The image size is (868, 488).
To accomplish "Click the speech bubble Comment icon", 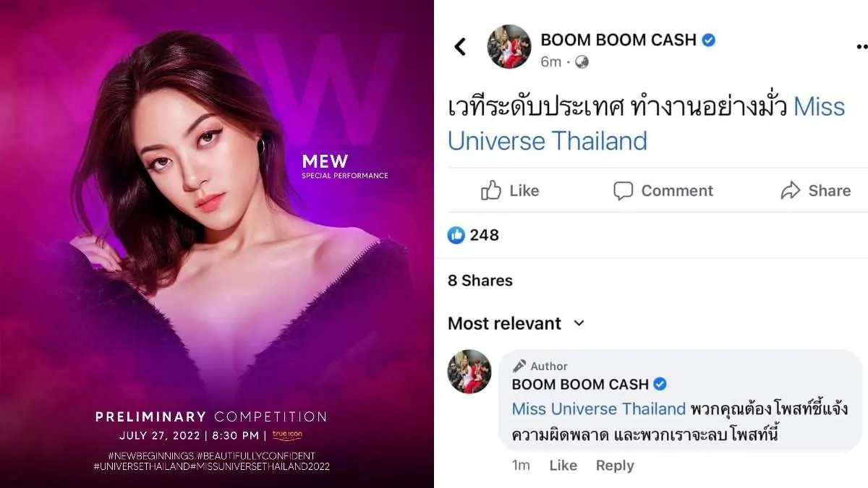I will (623, 191).
